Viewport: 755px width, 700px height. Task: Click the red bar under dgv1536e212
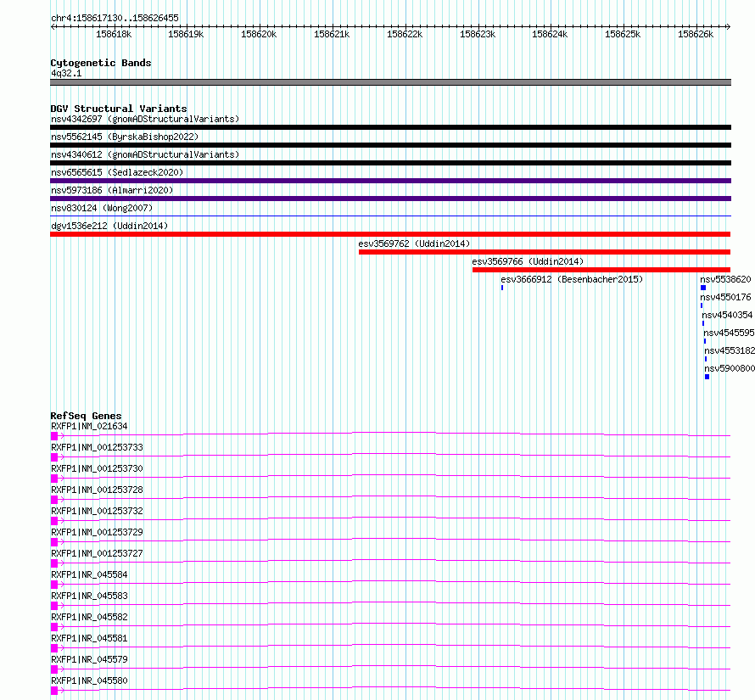click(390, 234)
